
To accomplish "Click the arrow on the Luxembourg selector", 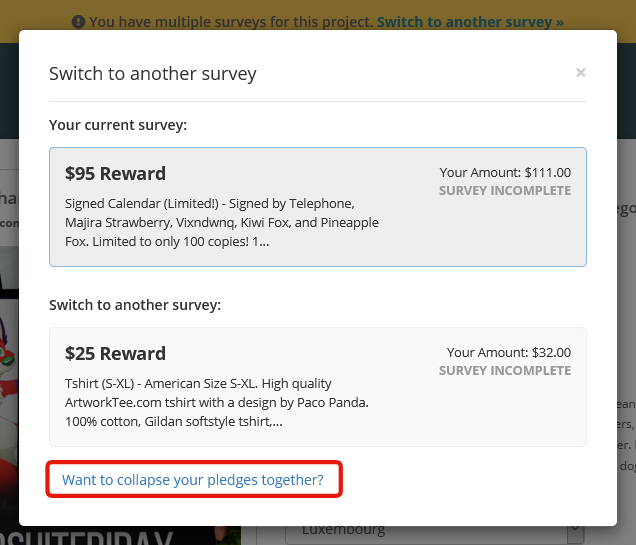I will pyautogui.click(x=575, y=531).
